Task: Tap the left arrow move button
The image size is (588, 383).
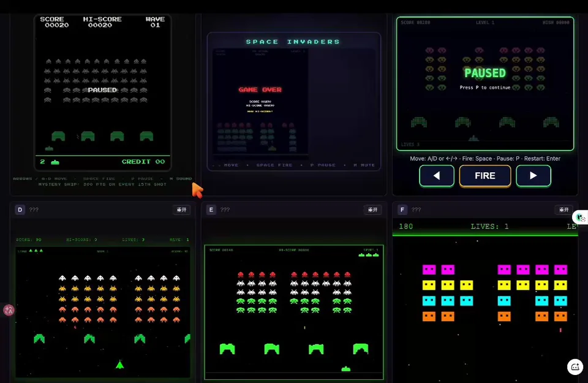Action: (437, 175)
